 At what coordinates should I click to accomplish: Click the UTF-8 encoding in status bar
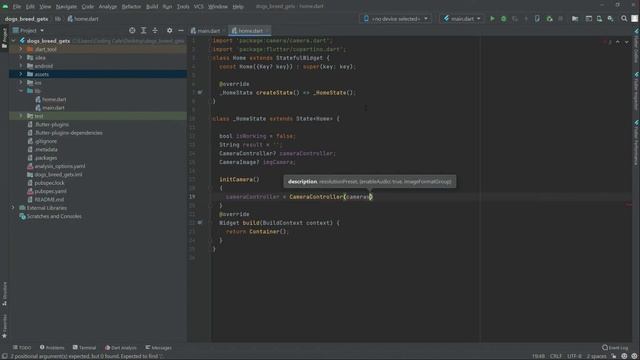(574, 356)
